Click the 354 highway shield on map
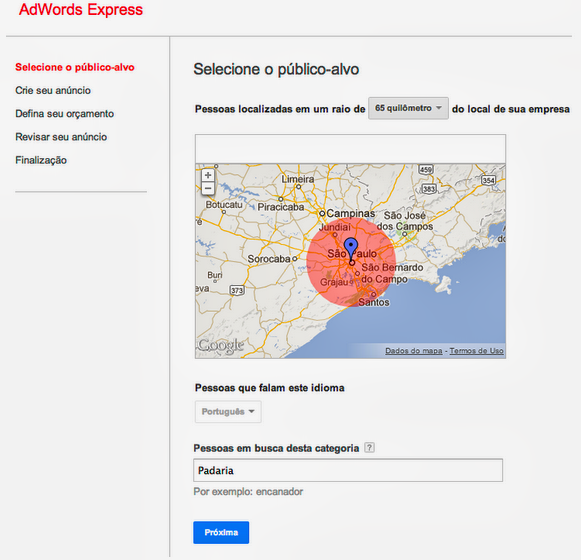This screenshot has width=581, height=560. (488, 180)
